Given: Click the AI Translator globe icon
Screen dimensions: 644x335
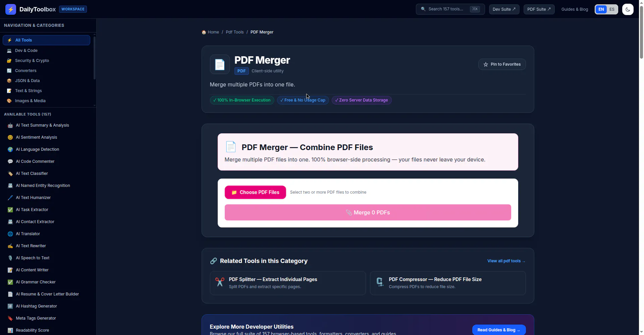Looking at the screenshot, I should (10, 234).
